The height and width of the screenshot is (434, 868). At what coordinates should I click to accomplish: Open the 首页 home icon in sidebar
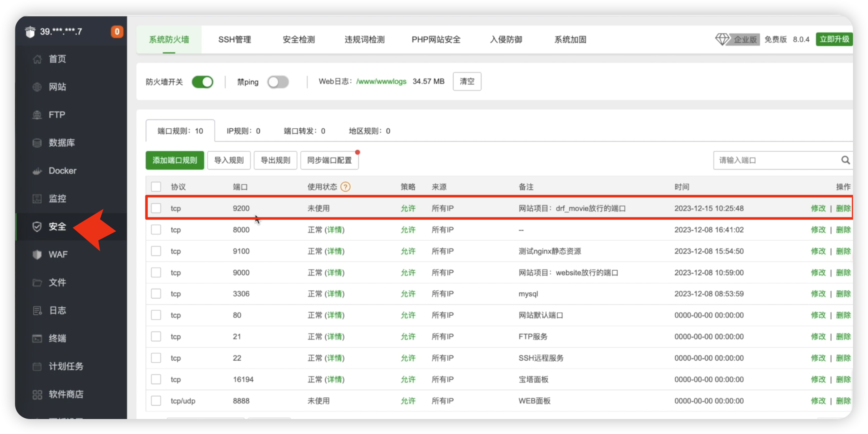pyautogui.click(x=37, y=59)
